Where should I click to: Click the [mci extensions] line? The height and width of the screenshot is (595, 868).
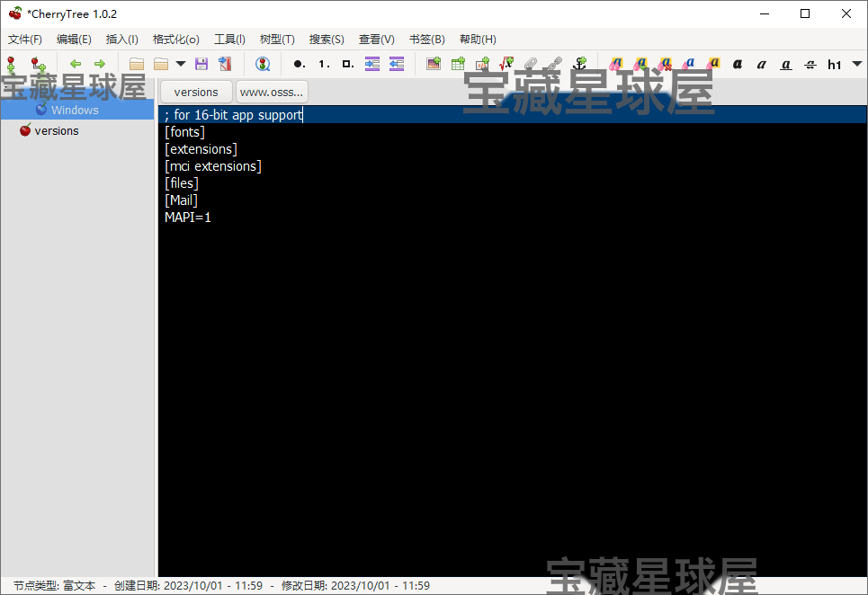(212, 166)
